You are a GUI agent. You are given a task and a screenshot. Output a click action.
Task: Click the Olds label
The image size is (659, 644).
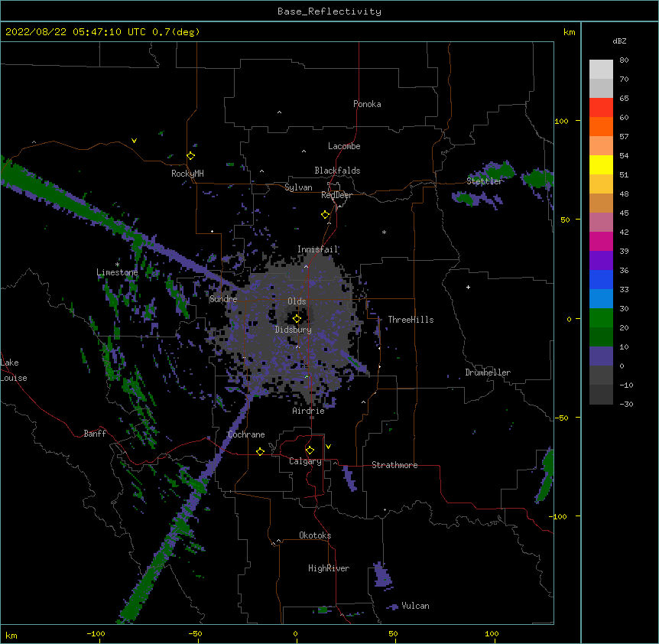297,301
